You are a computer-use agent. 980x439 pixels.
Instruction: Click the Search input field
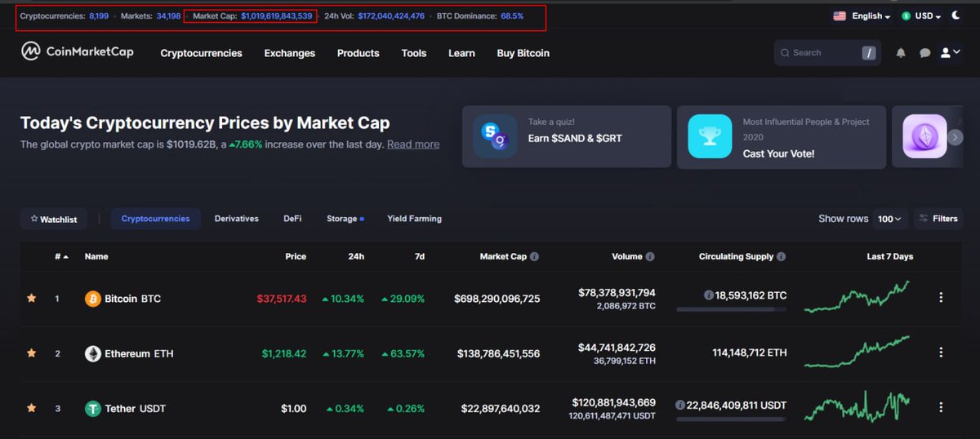(828, 53)
